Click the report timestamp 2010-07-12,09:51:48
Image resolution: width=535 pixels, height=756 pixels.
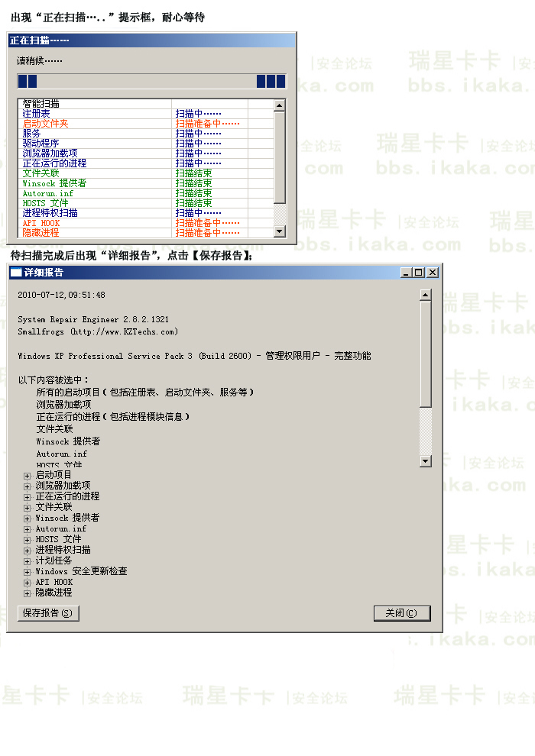pyautogui.click(x=61, y=295)
